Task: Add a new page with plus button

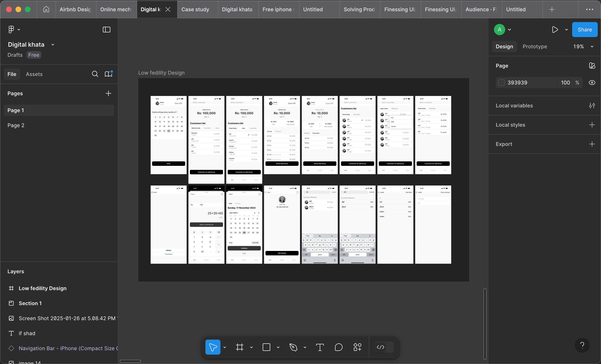Action: pos(108,93)
